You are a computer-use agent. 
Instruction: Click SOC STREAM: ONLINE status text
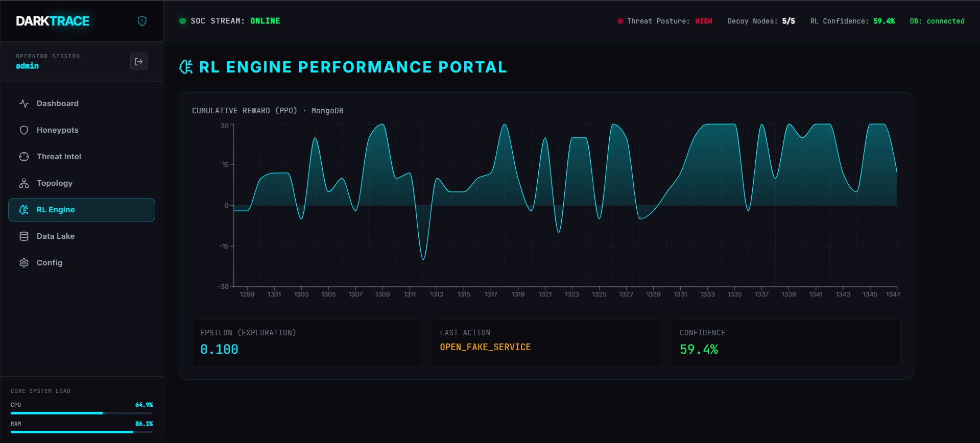coord(235,21)
